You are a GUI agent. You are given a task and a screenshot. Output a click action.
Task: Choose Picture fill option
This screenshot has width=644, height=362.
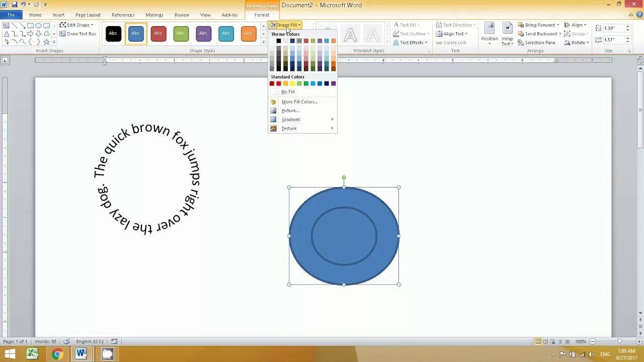point(302,111)
